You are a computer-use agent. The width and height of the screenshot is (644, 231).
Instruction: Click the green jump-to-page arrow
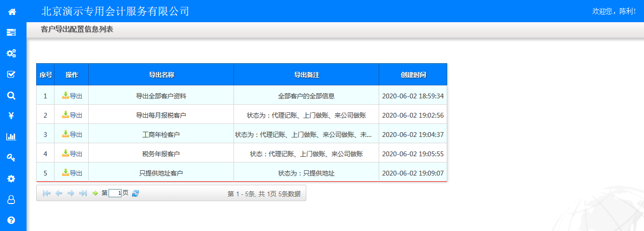pyautogui.click(x=95, y=193)
